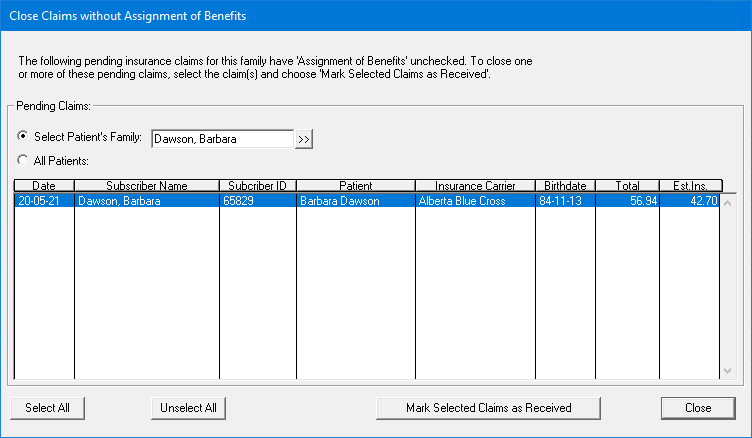Screen dimensions: 752x438
Task: Click Alberta Blue Cross in claim row
Action: coord(462,201)
